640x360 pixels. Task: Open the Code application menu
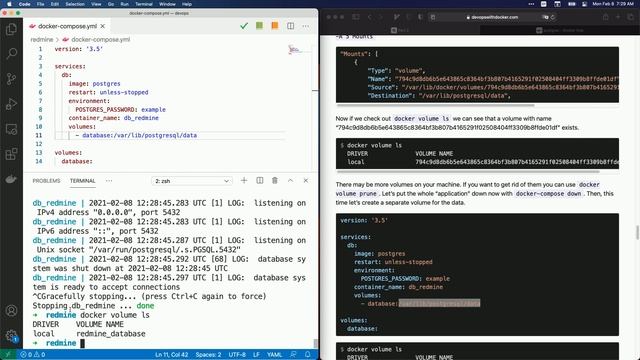click(24, 4)
